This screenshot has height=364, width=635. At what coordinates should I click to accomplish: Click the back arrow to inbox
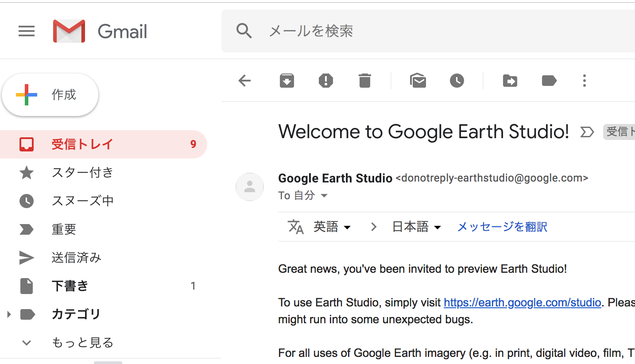click(x=244, y=81)
